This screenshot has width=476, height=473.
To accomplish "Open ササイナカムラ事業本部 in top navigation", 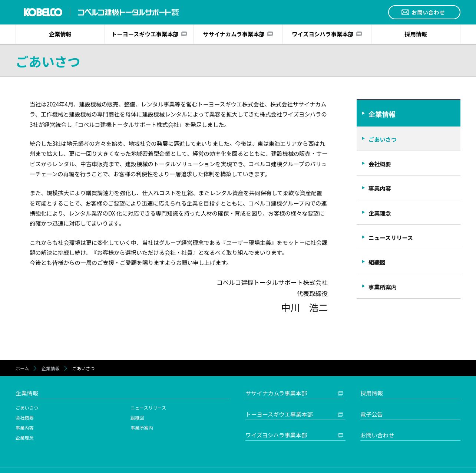I will 238,34.
